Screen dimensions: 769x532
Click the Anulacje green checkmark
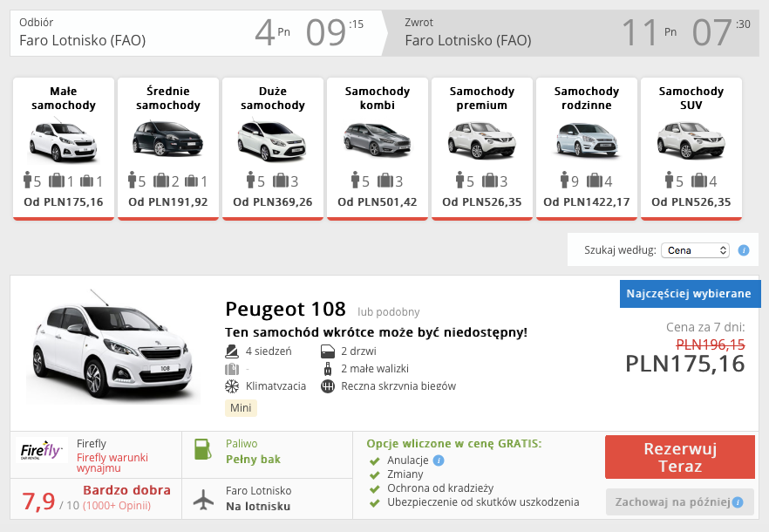coord(375,460)
